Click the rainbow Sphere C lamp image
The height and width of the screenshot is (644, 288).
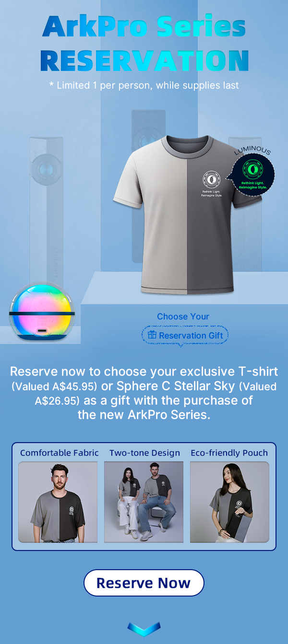click(x=42, y=313)
